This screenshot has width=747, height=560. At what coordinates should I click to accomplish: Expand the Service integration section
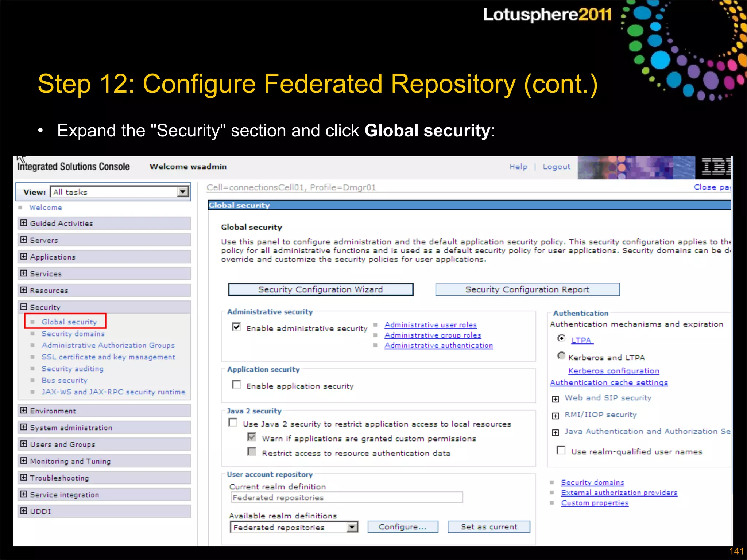click(x=24, y=494)
